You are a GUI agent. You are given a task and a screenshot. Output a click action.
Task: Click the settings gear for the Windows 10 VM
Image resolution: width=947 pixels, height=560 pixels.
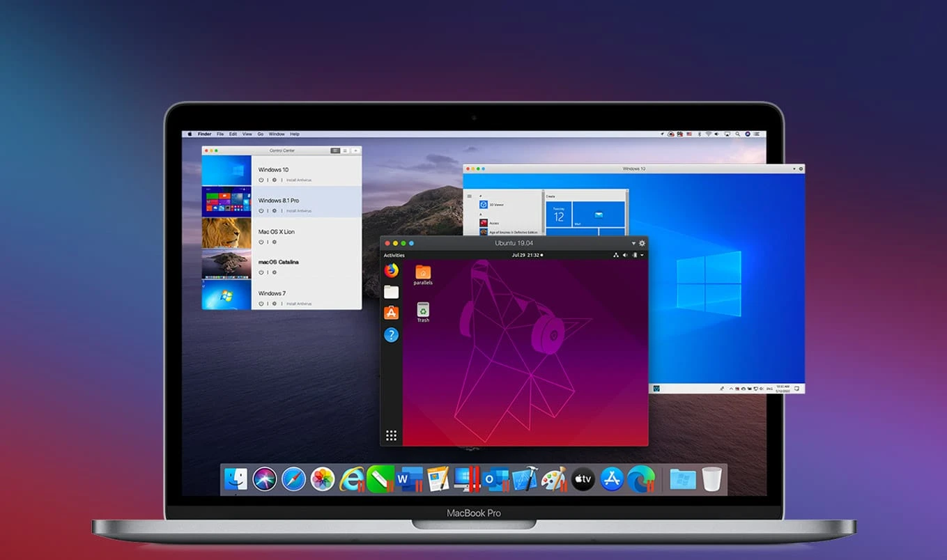coord(273,180)
